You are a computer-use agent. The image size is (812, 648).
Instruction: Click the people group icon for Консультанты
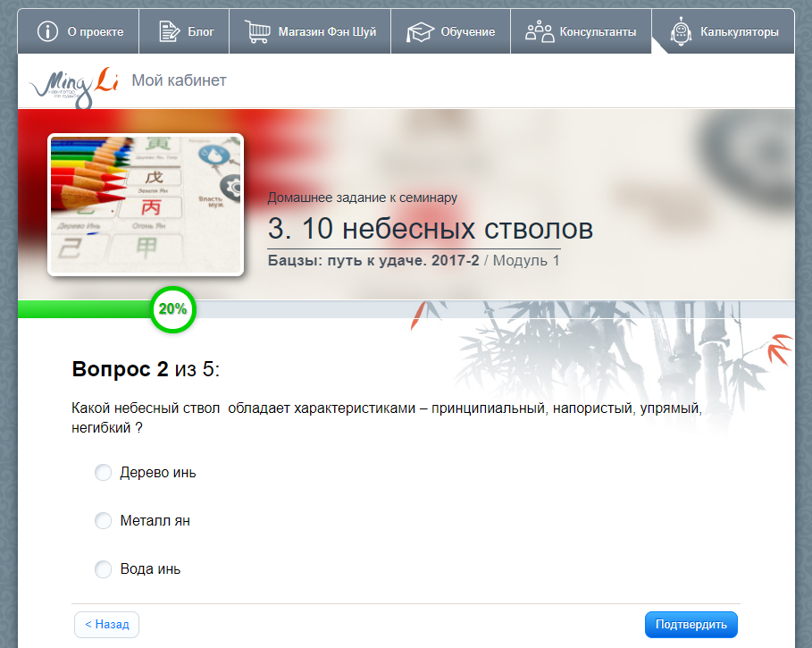(x=539, y=32)
